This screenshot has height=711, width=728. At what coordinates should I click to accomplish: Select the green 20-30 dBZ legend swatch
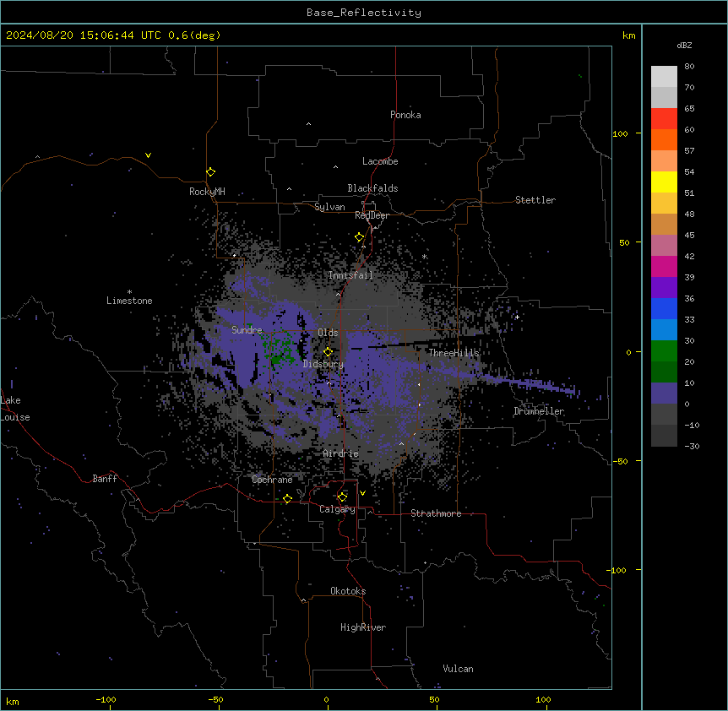coord(664,351)
